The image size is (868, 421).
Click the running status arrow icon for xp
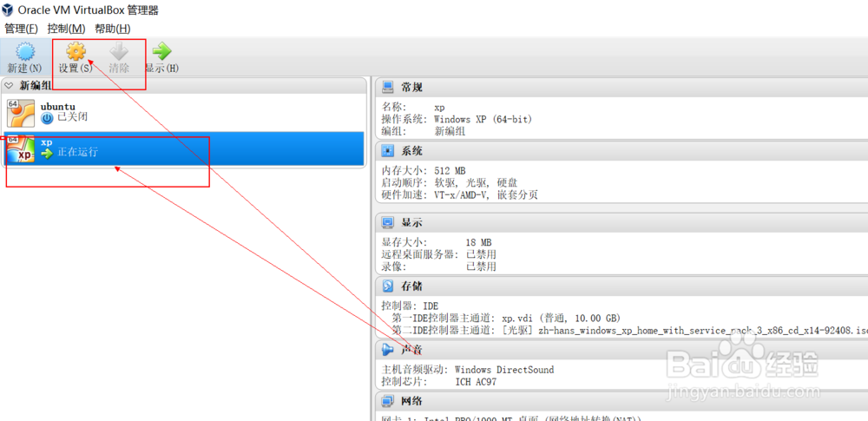47,153
